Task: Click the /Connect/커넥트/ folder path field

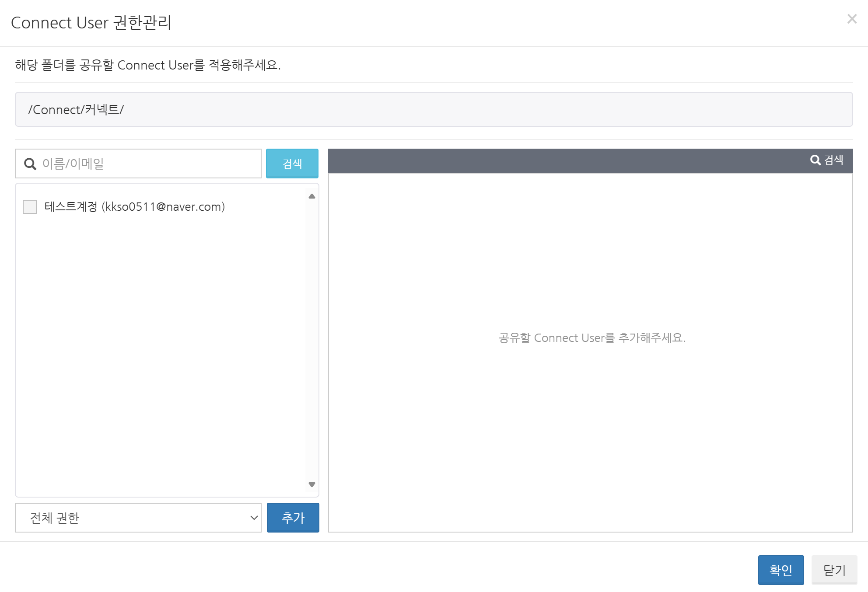Action: 433,109
